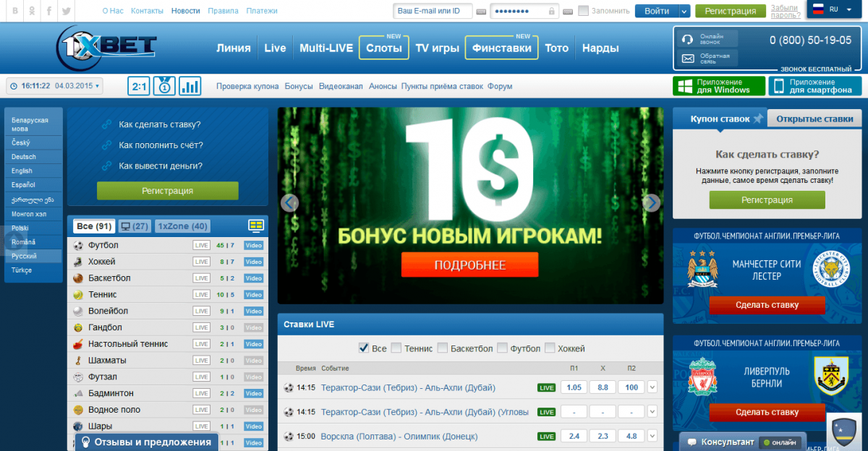
Task: Open the Multi-LIVE menu item
Action: point(326,48)
